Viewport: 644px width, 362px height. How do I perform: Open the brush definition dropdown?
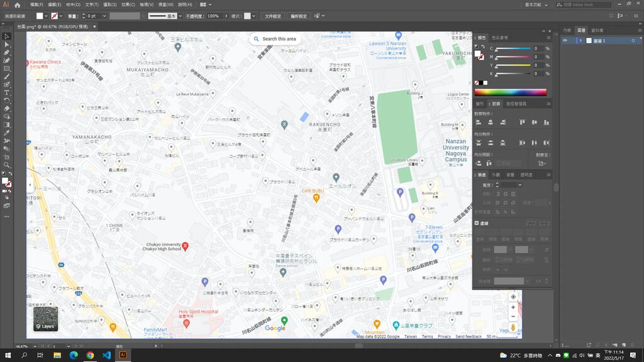(x=180, y=16)
